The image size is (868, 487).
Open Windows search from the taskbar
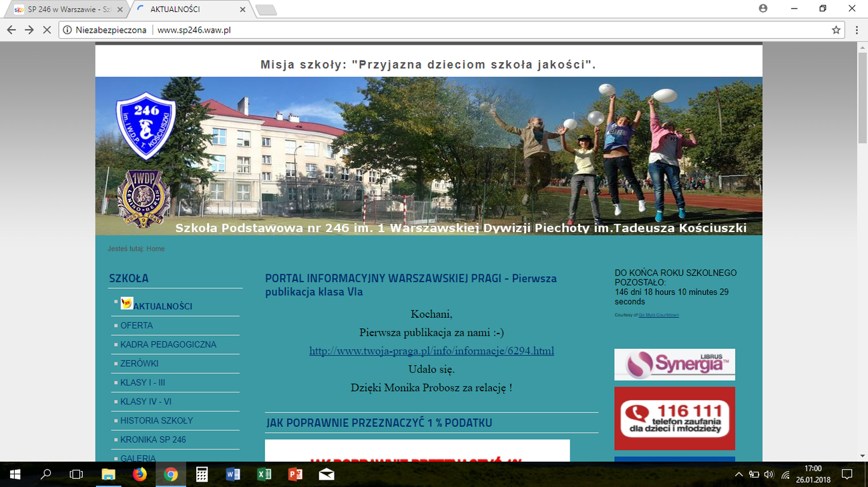46,474
